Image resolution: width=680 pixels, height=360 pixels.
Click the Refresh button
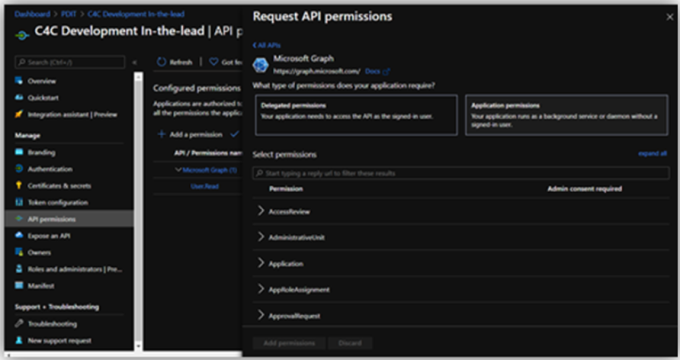174,62
